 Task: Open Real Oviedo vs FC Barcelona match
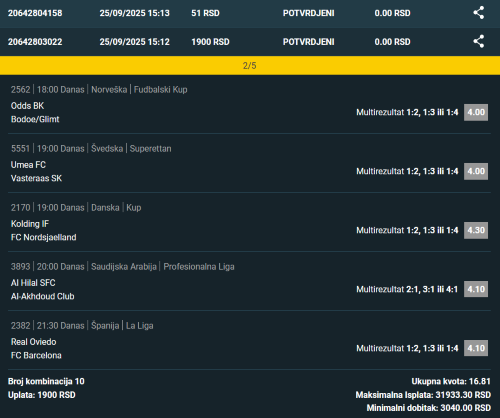point(36,348)
